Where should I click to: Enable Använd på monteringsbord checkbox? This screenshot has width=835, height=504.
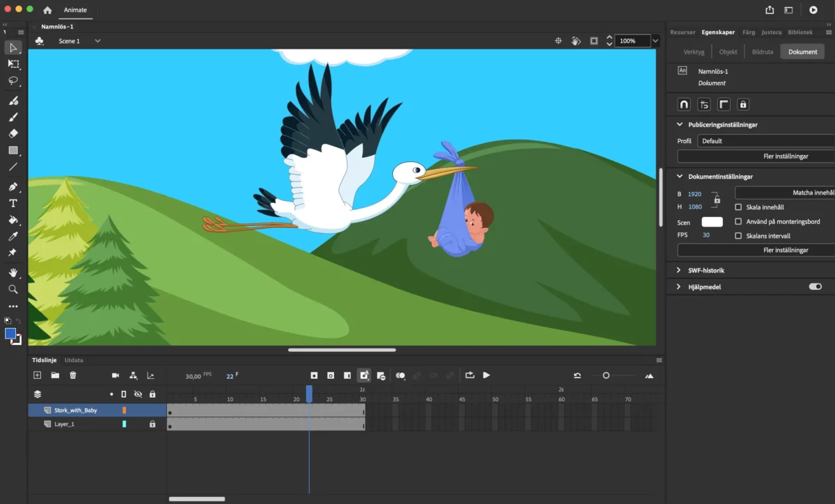(738, 222)
